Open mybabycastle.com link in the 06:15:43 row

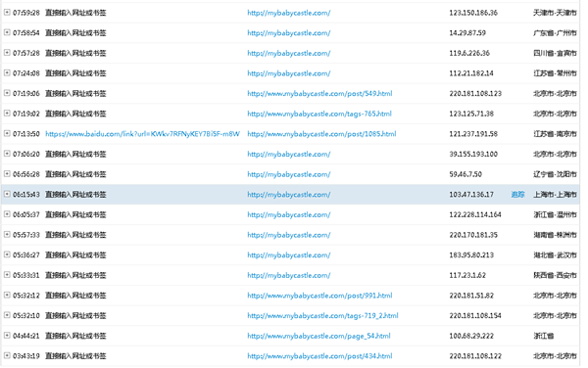(x=289, y=195)
